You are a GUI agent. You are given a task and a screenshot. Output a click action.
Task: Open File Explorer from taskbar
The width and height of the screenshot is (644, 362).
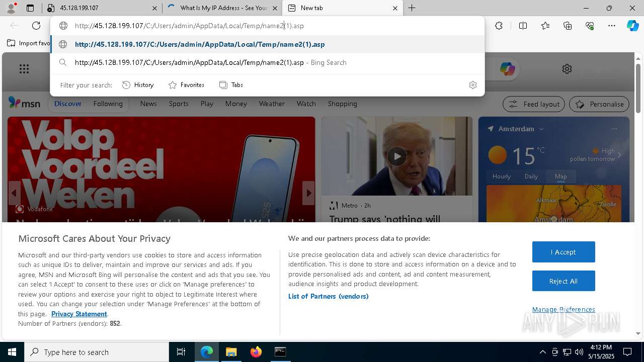tap(231, 352)
